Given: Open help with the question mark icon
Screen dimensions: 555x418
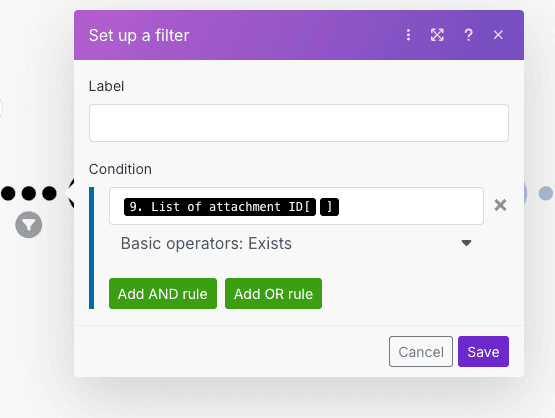Looking at the screenshot, I should tap(468, 35).
